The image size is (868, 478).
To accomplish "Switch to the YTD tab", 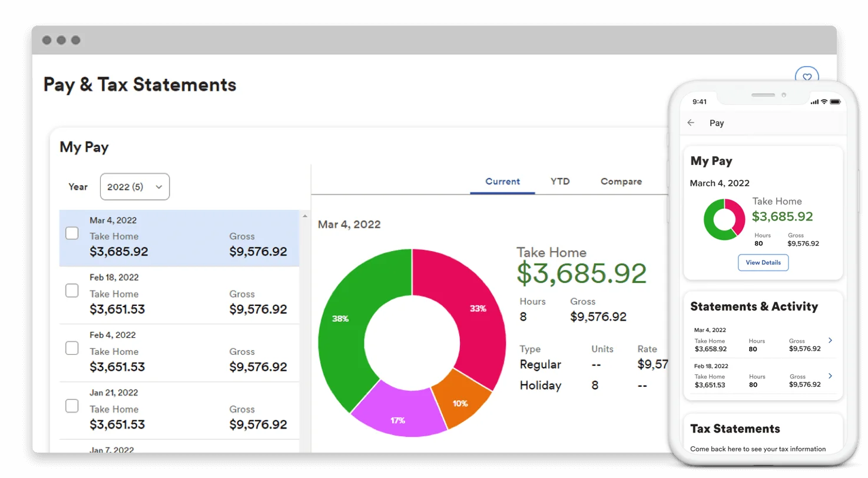I will [x=559, y=182].
